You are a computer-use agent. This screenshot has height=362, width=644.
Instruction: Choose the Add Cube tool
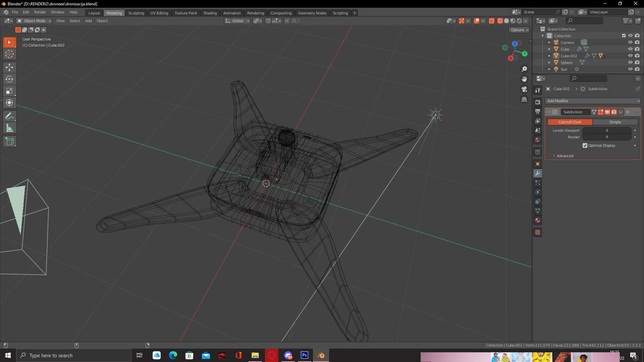pyautogui.click(x=10, y=142)
